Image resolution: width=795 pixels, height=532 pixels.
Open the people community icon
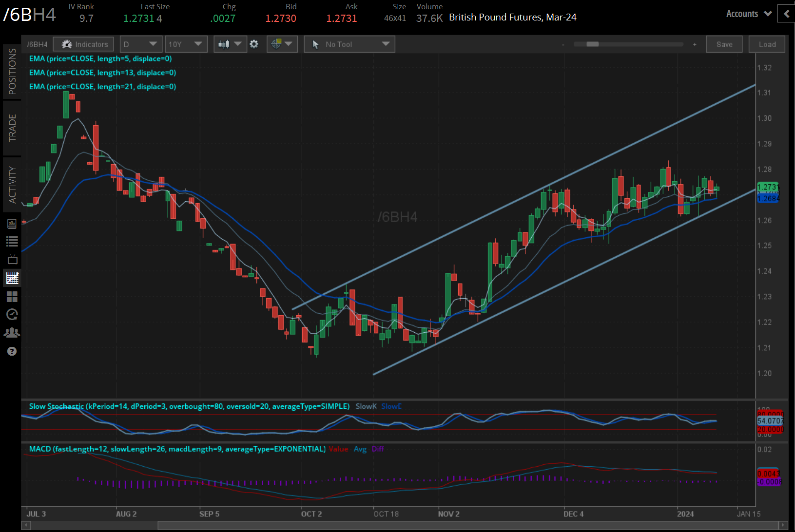[12, 333]
